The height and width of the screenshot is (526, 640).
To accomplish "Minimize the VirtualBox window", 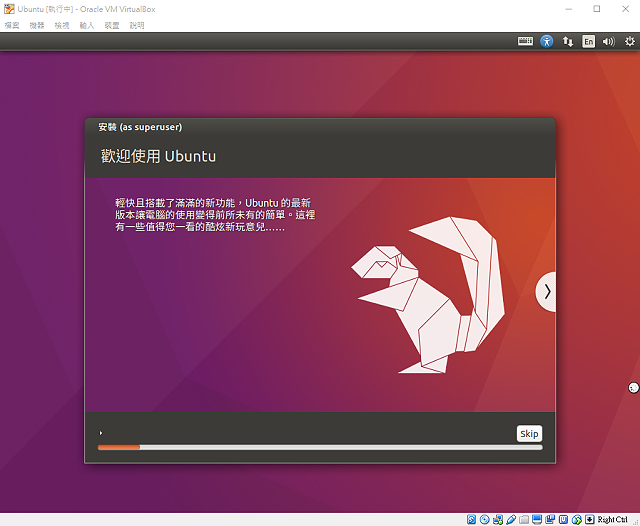I will pyautogui.click(x=569, y=9).
